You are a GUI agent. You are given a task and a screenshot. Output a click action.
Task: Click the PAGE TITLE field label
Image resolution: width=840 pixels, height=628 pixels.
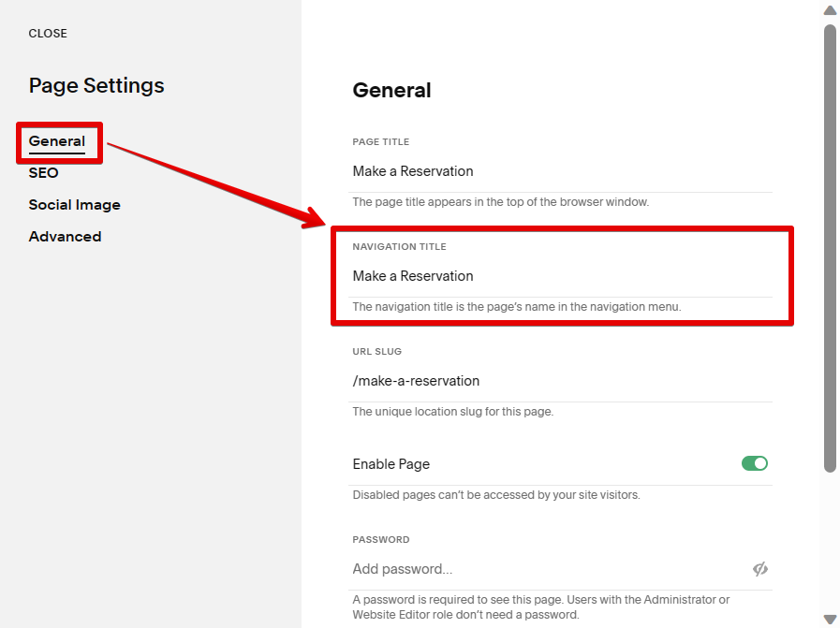click(381, 142)
